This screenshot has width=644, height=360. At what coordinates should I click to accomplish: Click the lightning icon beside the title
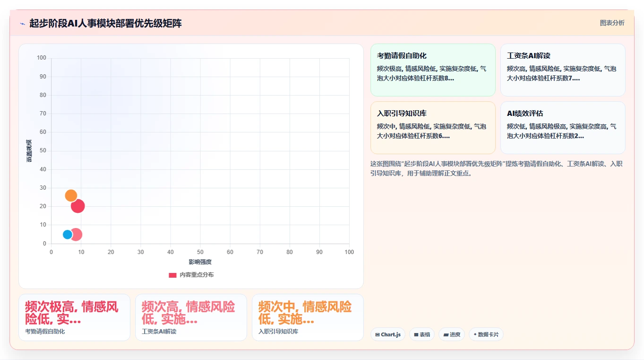[x=22, y=24]
